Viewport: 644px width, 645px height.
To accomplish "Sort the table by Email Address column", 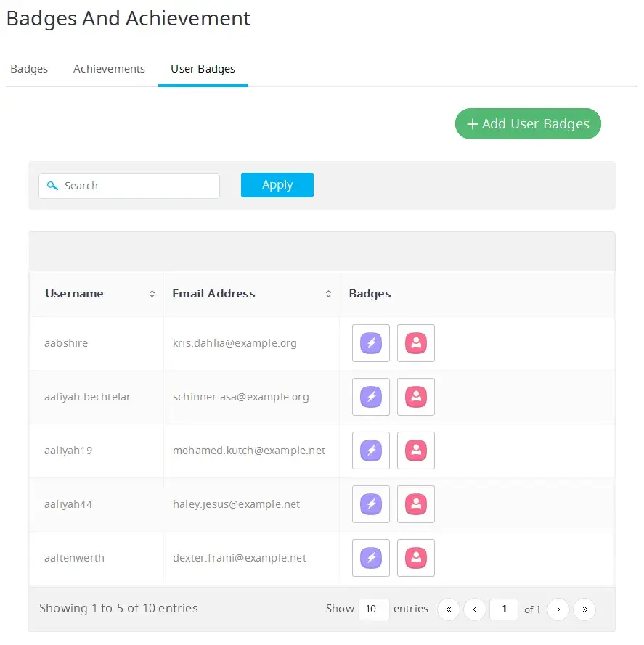I will [x=328, y=294].
